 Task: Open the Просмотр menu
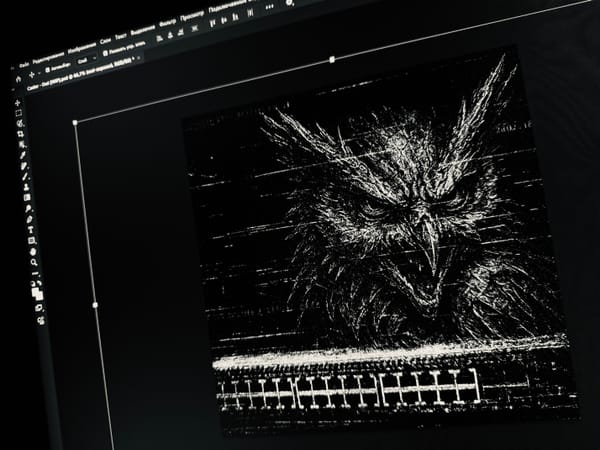click(x=192, y=16)
